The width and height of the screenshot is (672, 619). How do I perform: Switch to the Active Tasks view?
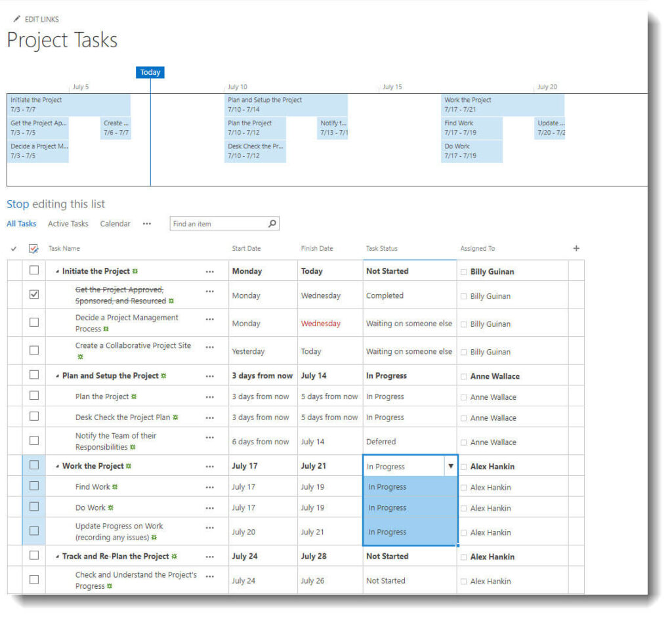coord(68,224)
